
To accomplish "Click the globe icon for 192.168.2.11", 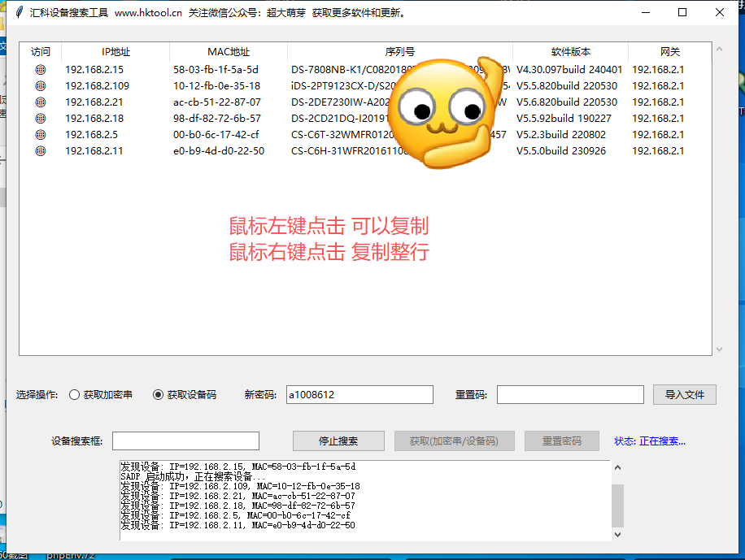I will pos(41,150).
